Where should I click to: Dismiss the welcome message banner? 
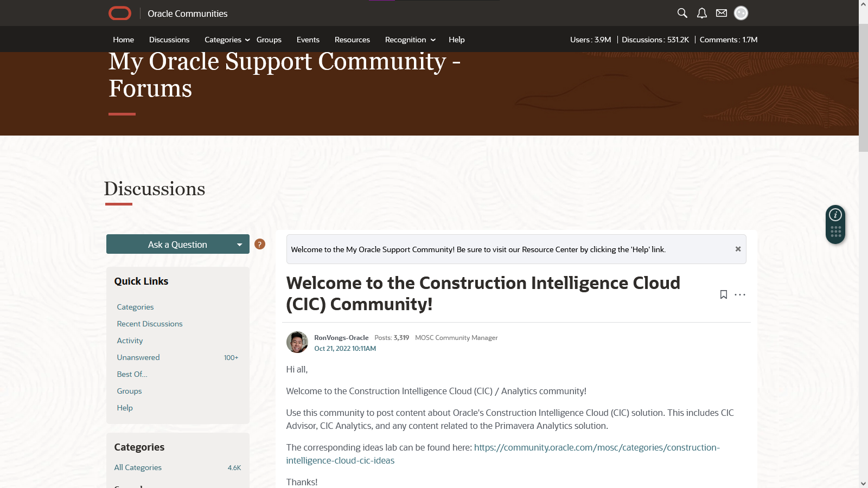738,249
